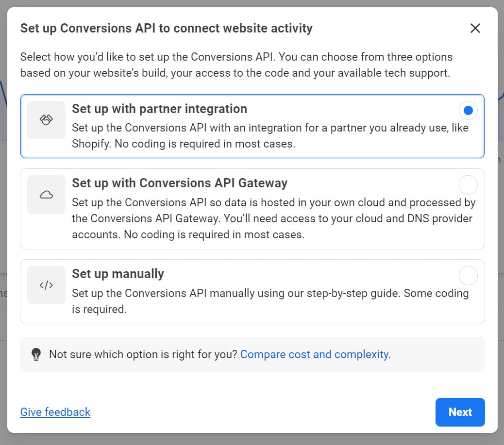Close the Conversions API setup dialog
The image size is (504, 445).
[x=475, y=28]
